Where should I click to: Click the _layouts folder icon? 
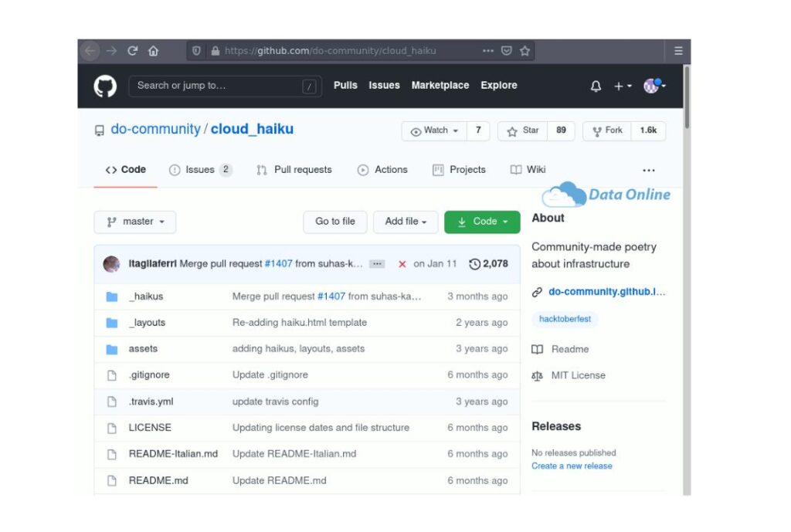coord(112,323)
